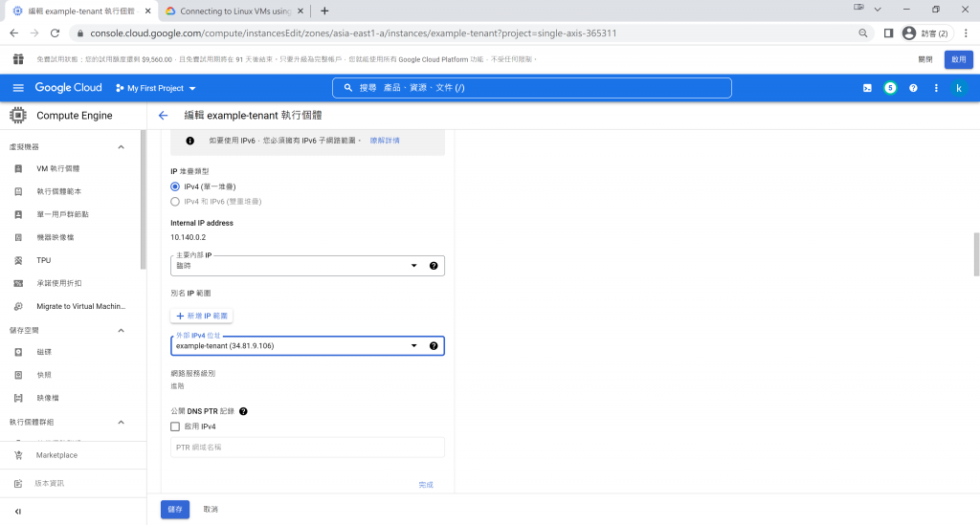Focus the Google Cloud search bar

point(532,88)
